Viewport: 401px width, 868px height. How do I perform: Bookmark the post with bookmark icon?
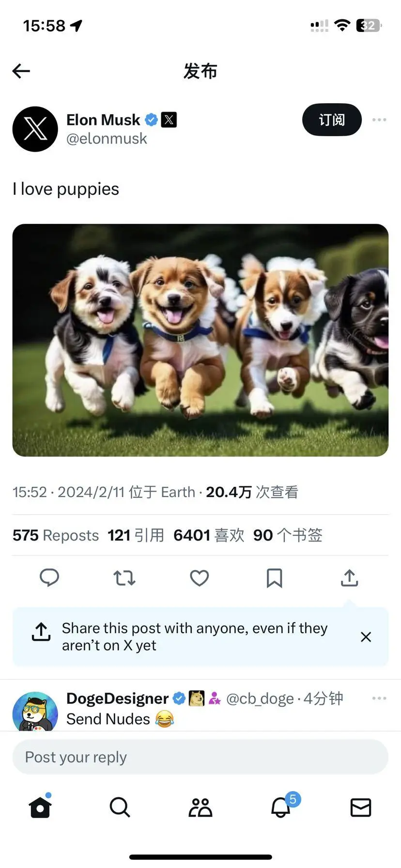pyautogui.click(x=275, y=578)
